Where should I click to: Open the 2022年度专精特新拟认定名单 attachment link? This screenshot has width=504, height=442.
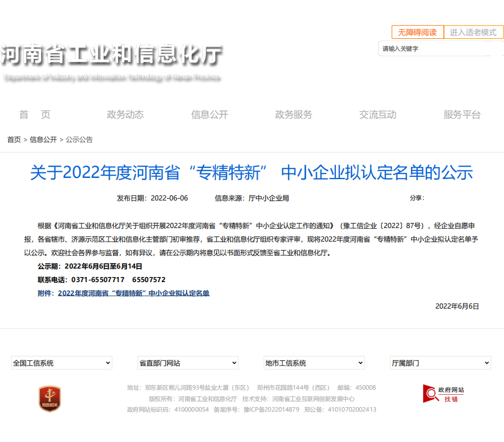(133, 293)
